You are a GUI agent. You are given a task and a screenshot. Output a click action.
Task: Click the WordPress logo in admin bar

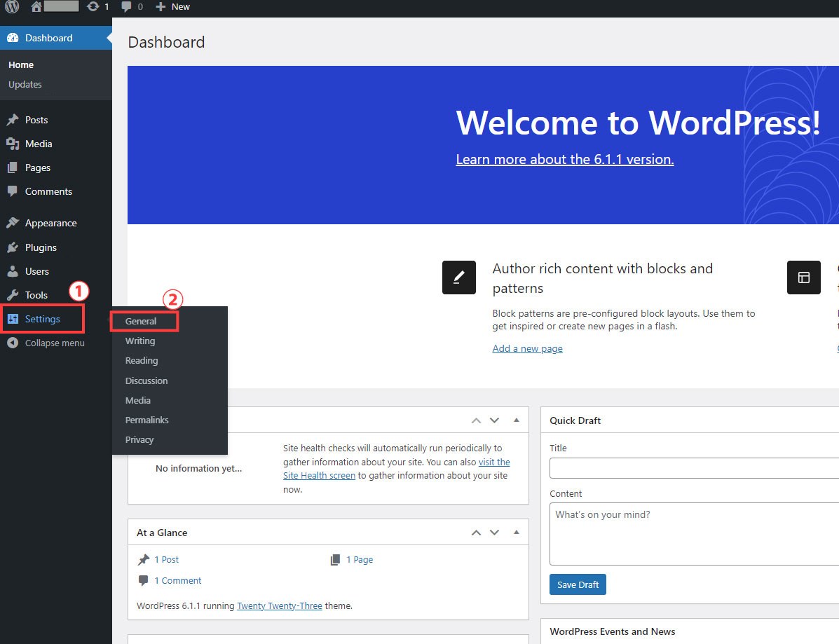12,7
